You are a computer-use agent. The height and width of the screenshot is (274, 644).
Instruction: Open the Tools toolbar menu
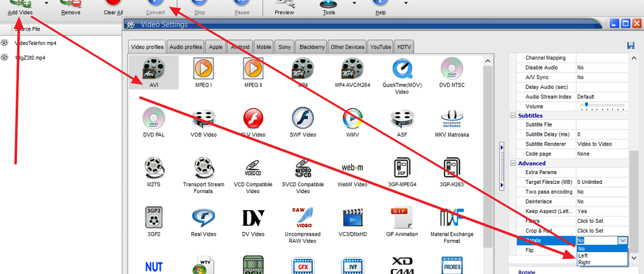[x=329, y=7]
